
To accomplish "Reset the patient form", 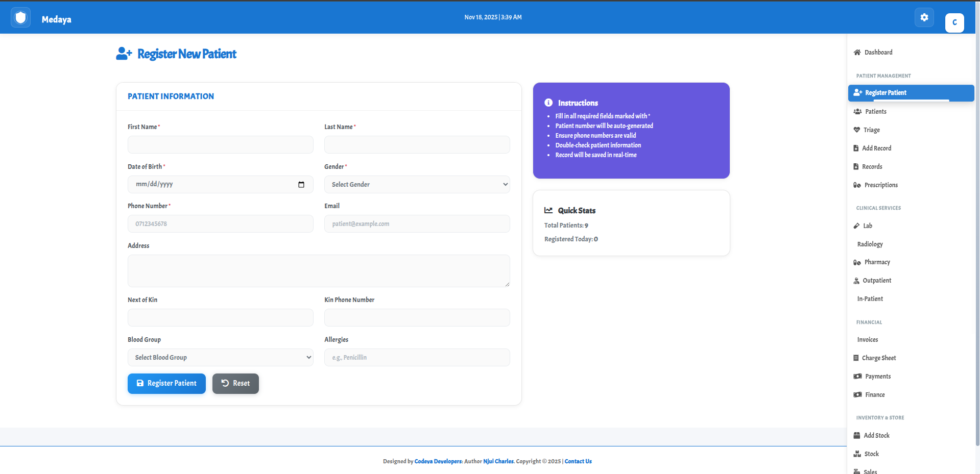I will pyautogui.click(x=235, y=384).
